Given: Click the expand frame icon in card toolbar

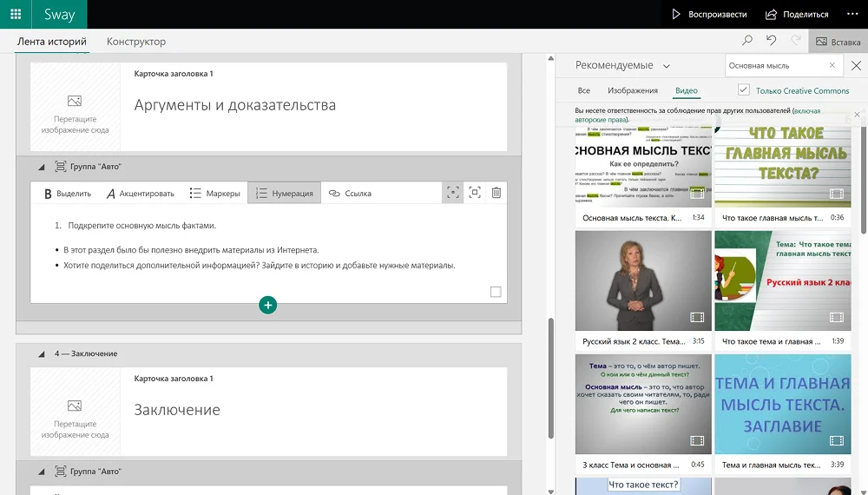Looking at the screenshot, I should coord(475,193).
